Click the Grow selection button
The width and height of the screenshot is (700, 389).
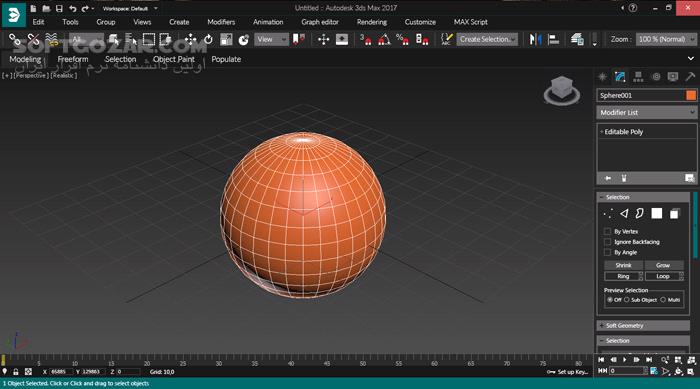pos(663,265)
